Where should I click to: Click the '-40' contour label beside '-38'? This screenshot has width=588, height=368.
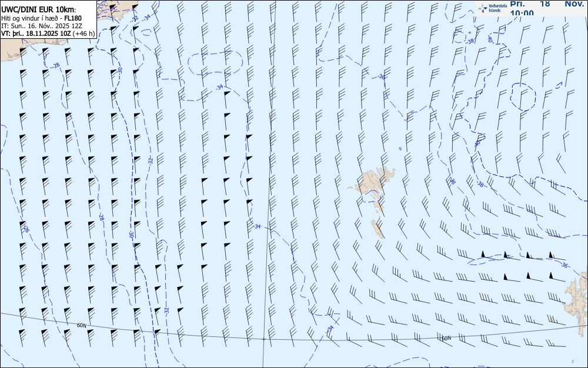[490, 39]
